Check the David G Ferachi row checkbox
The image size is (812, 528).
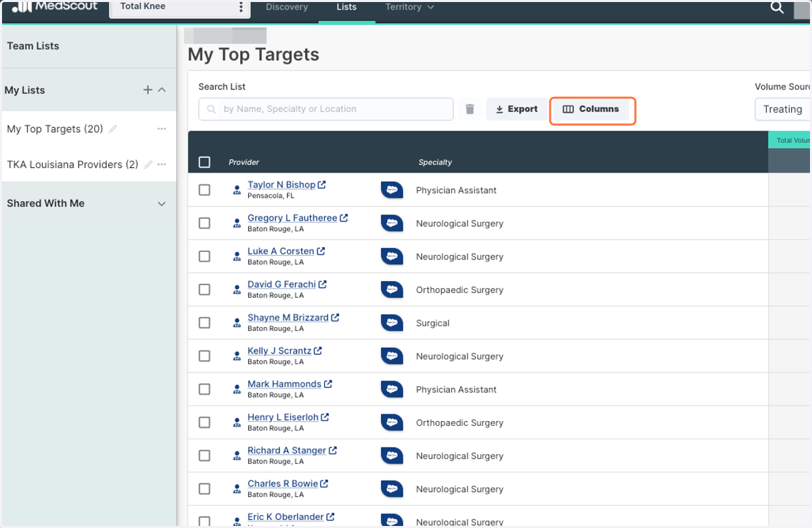click(204, 290)
